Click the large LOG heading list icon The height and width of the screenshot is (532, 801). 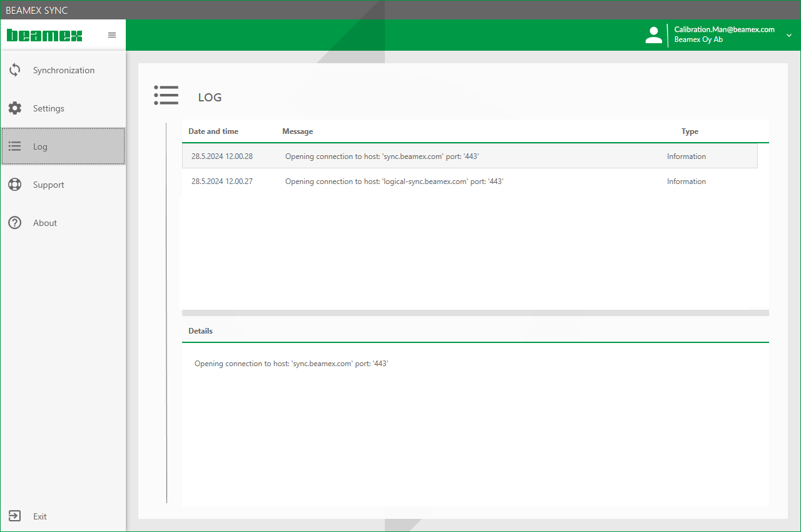click(x=166, y=95)
